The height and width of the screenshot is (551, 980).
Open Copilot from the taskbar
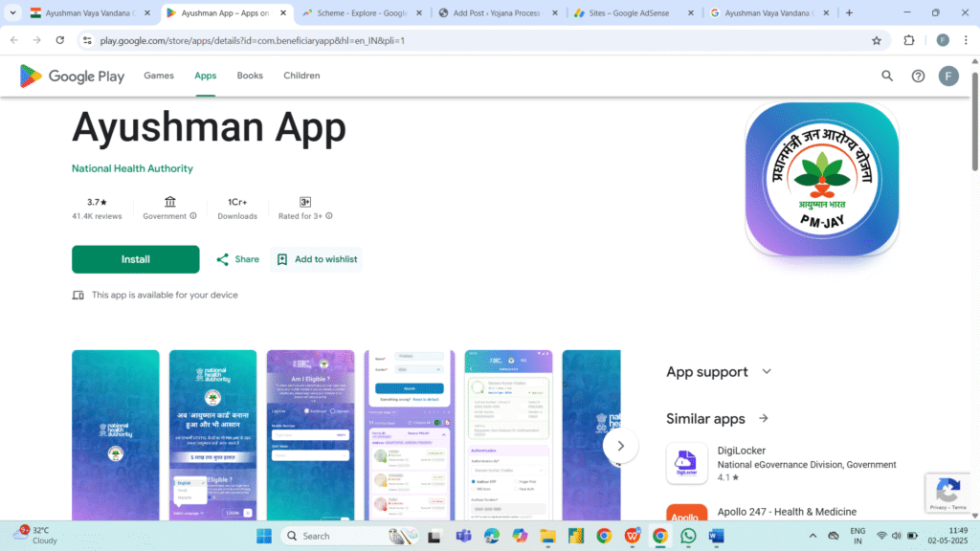point(520,536)
